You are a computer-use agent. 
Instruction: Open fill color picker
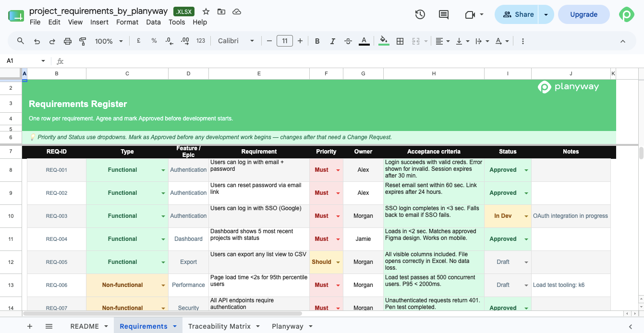coord(384,41)
